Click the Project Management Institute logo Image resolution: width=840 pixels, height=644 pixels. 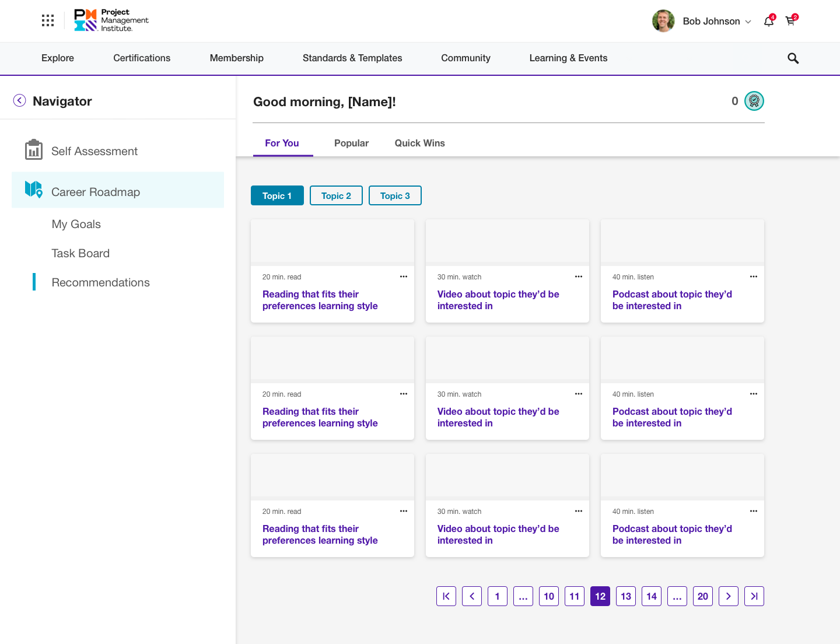111,20
